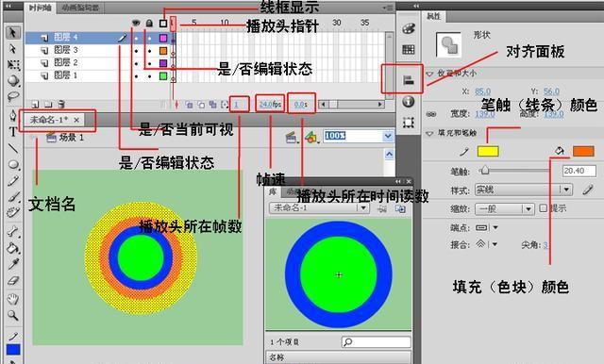Click the edit symbols icon
The image size is (604, 364).
pos(310,137)
